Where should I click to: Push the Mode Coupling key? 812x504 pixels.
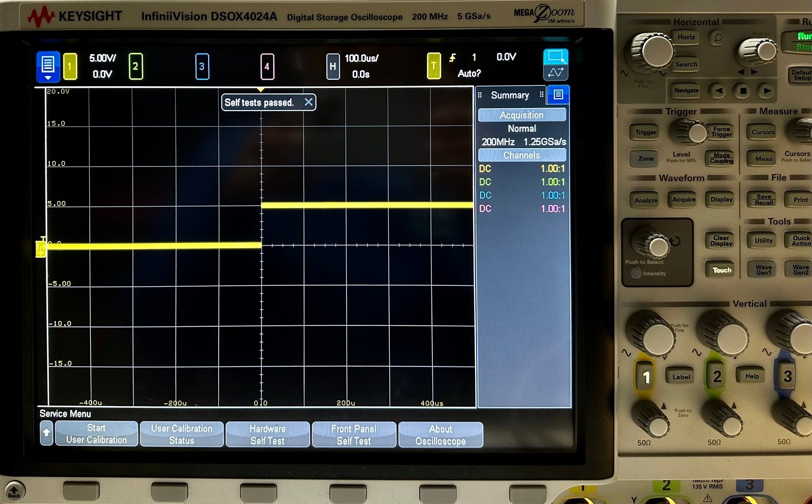(721, 158)
